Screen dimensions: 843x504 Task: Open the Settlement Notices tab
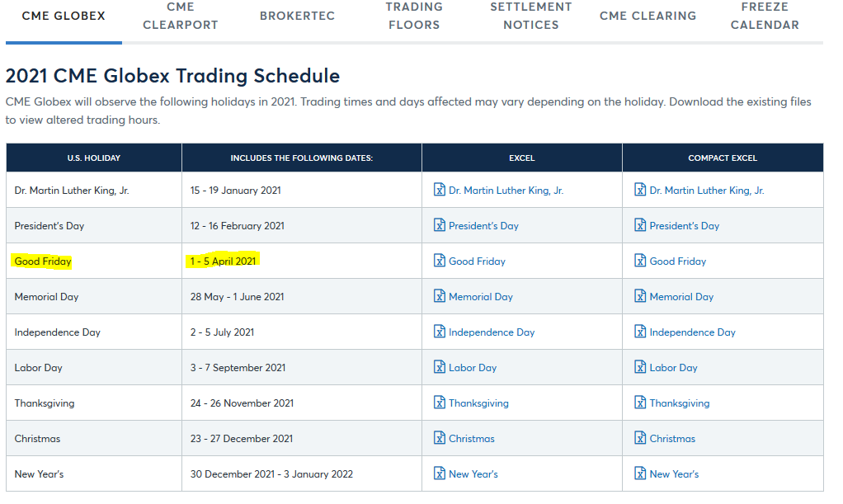point(531,16)
